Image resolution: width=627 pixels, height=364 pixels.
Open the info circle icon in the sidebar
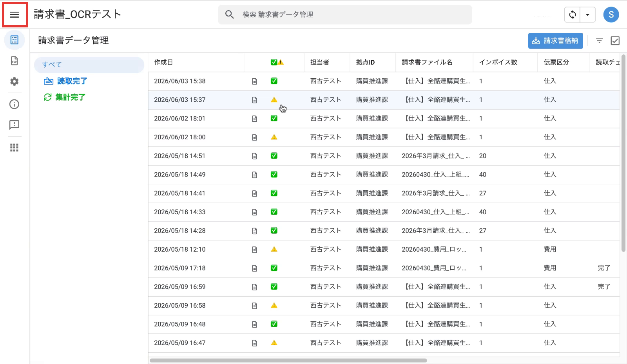(x=14, y=104)
